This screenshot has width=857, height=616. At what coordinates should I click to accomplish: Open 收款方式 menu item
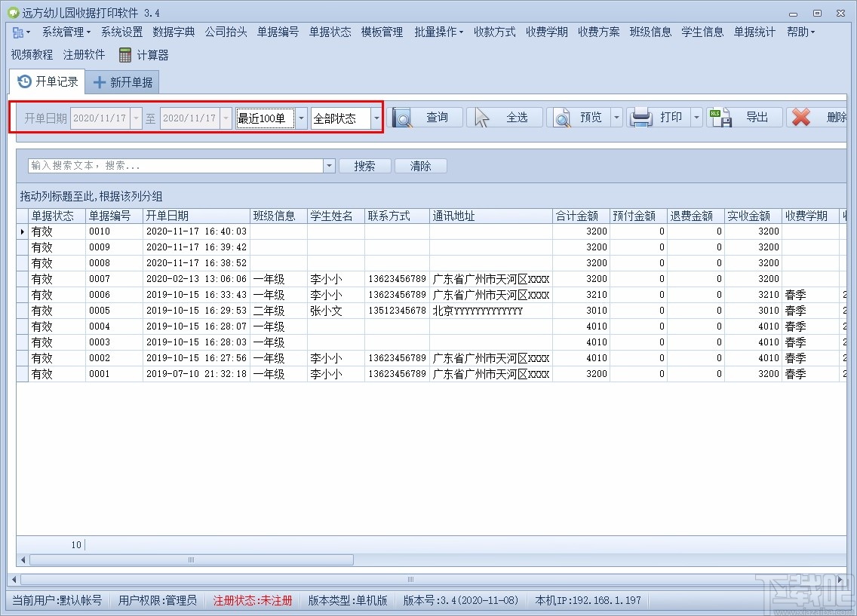tap(495, 32)
